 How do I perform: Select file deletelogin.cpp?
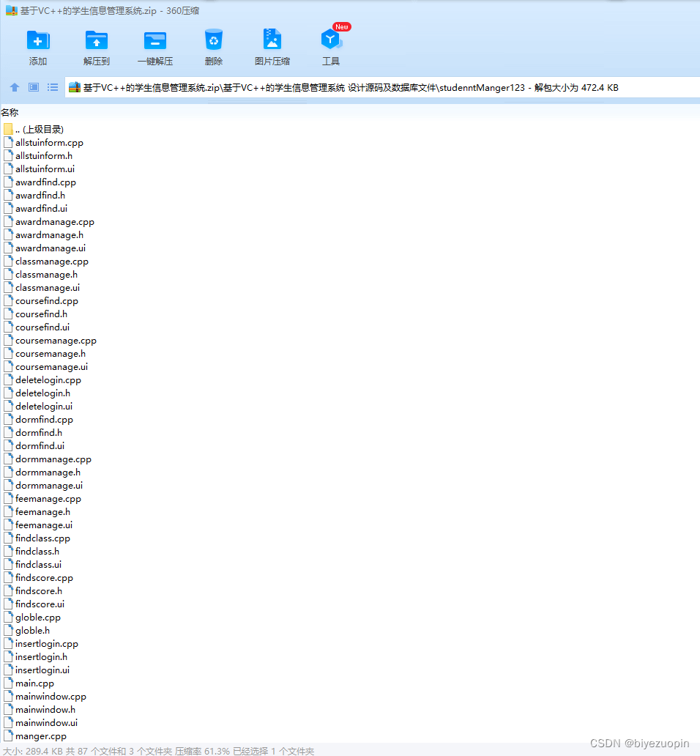coord(42,380)
